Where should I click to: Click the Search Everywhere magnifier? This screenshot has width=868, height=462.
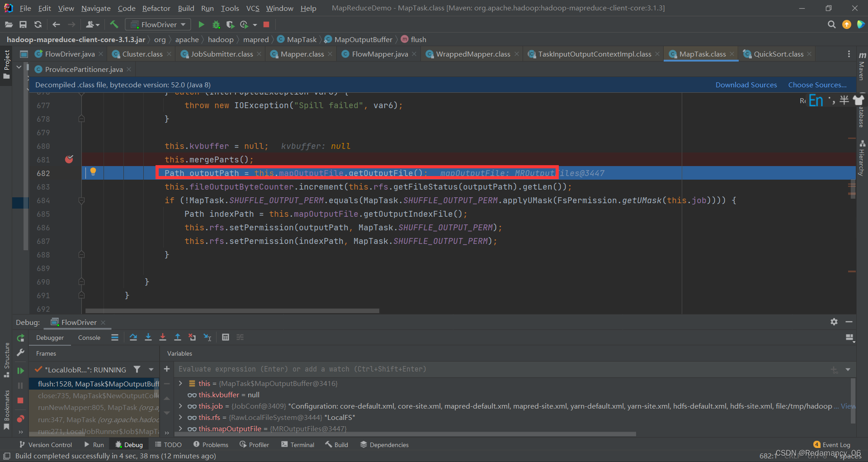(x=831, y=24)
